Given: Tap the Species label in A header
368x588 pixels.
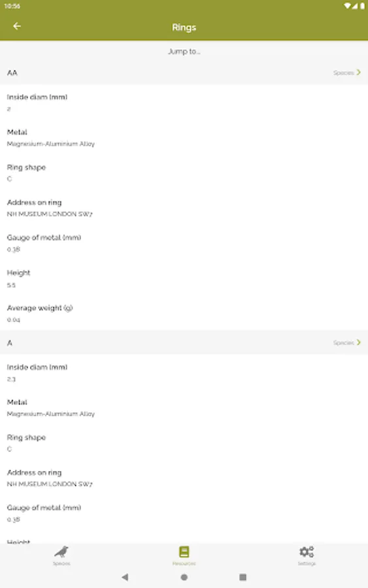Looking at the screenshot, I should pyautogui.click(x=343, y=343).
